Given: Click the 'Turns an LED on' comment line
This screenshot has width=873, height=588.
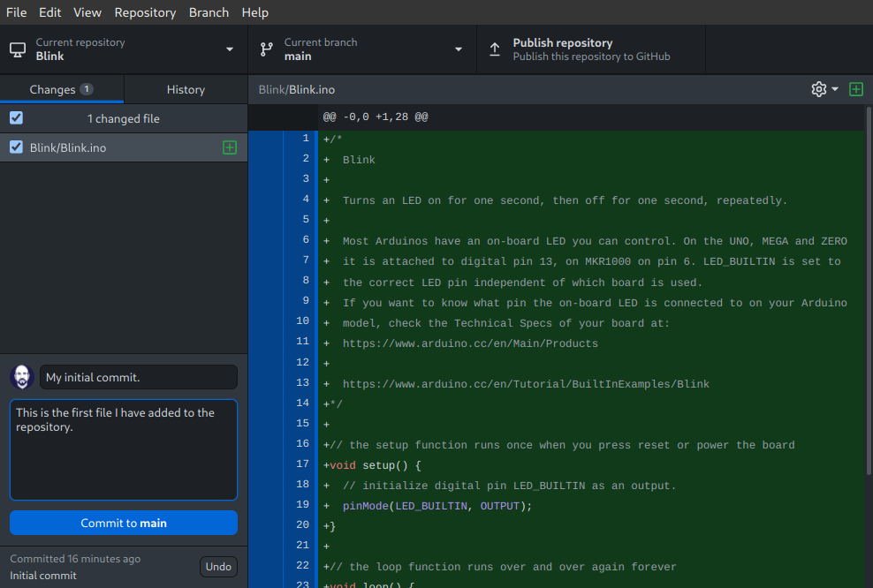Looking at the screenshot, I should [x=565, y=200].
